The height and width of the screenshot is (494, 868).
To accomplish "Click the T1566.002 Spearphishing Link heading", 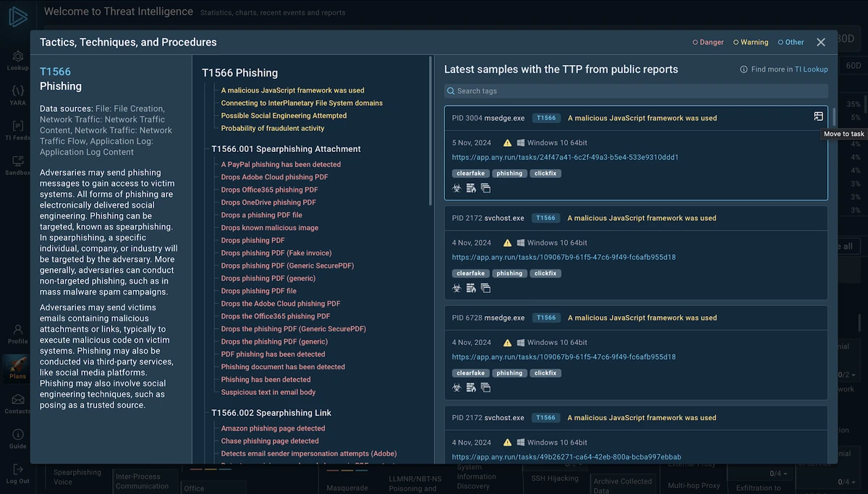I will click(x=271, y=413).
